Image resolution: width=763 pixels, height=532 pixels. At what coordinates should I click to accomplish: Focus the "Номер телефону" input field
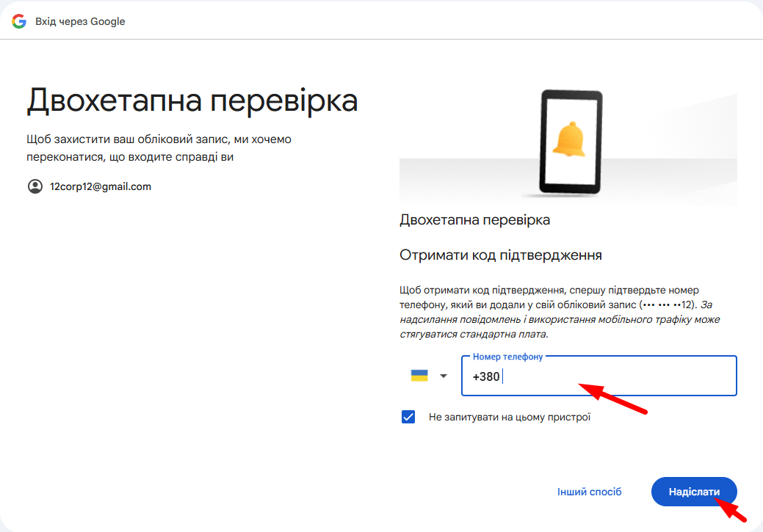(x=617, y=376)
